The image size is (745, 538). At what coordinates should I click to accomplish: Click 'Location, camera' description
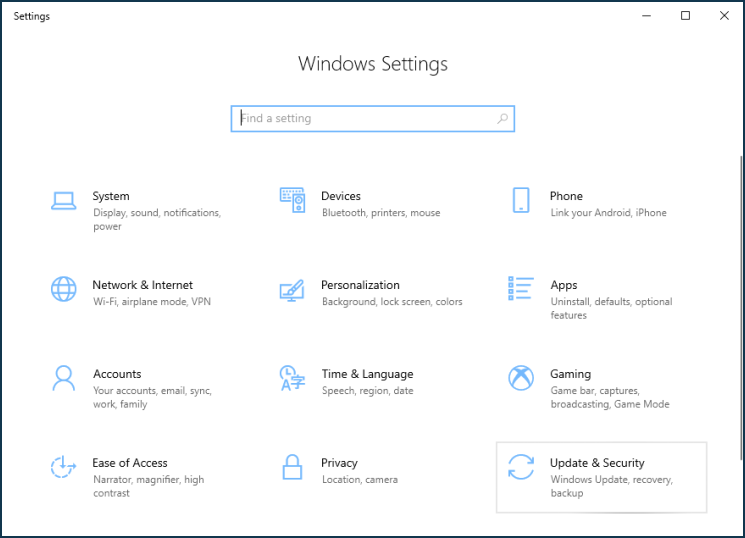(360, 480)
